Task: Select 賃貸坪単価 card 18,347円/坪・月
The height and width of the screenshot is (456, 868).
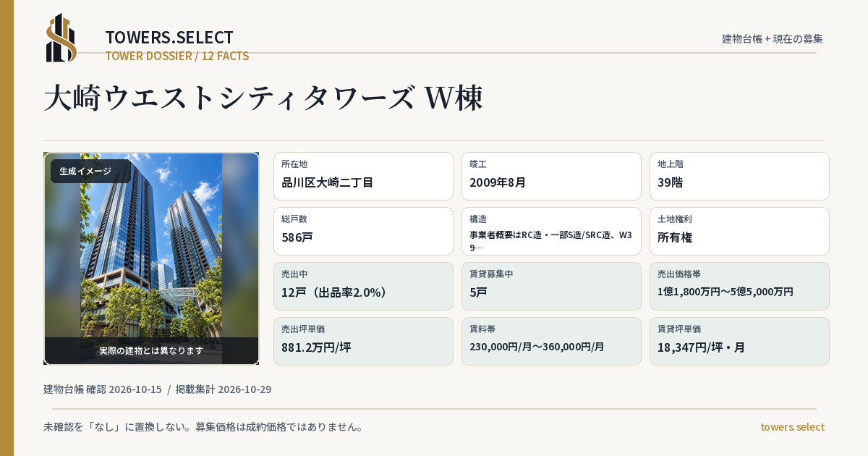Action: (739, 341)
